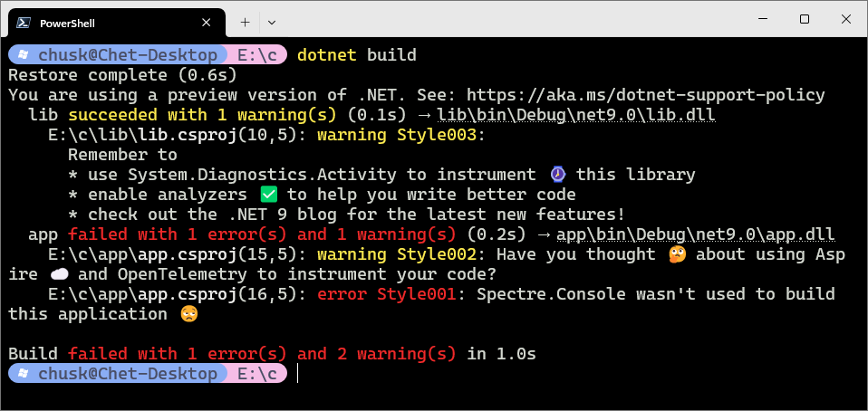Click 'failed with 1 error(s) and 2 warning(s)' summary
The image size is (868, 411).
point(262,354)
